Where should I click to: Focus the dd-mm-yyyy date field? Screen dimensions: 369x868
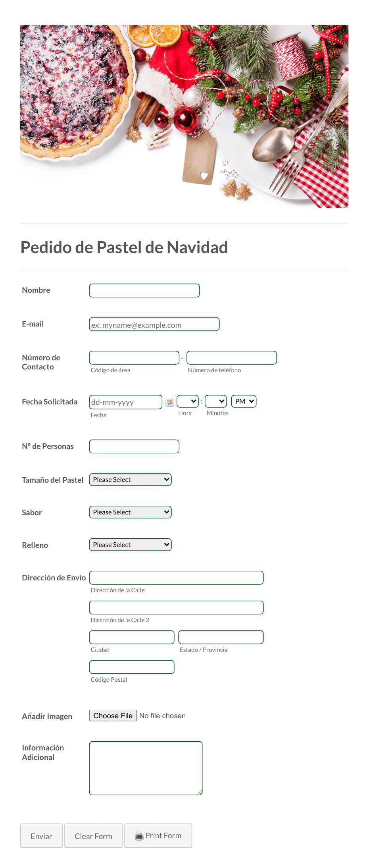pyautogui.click(x=126, y=402)
